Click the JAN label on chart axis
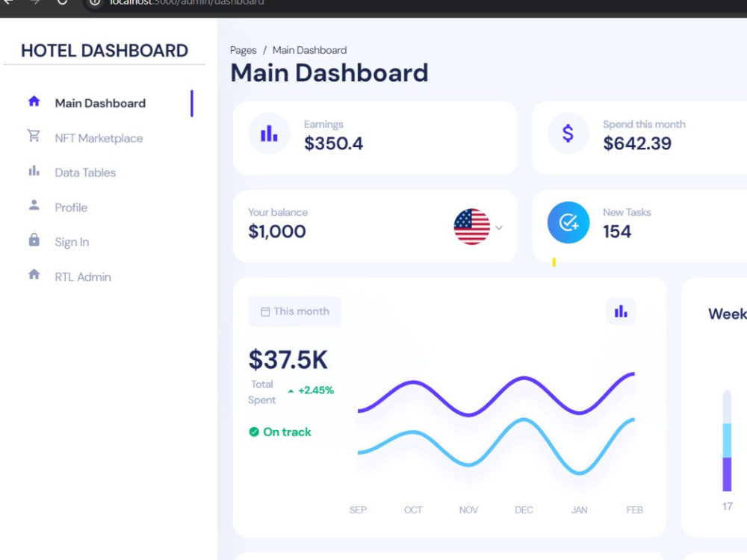The height and width of the screenshot is (560, 747). (x=580, y=510)
